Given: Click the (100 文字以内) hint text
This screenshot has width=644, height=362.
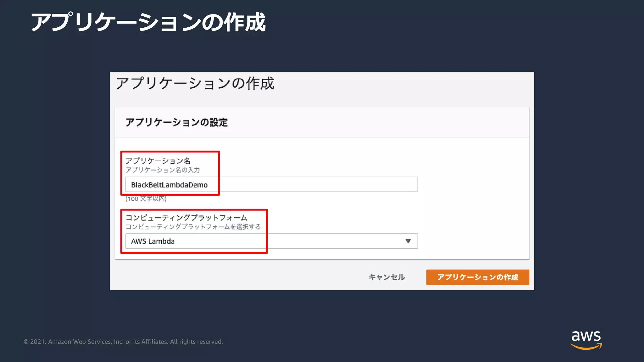Looking at the screenshot, I should click(x=146, y=199).
